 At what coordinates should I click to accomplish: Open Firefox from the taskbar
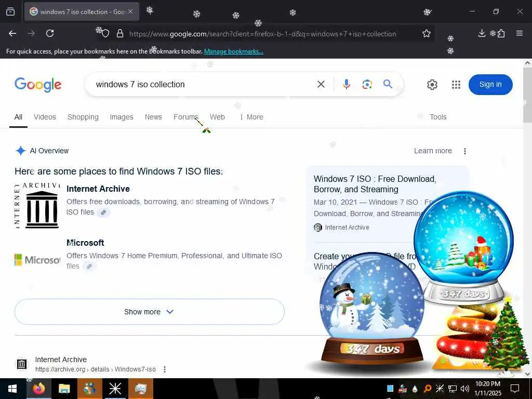pos(39,389)
